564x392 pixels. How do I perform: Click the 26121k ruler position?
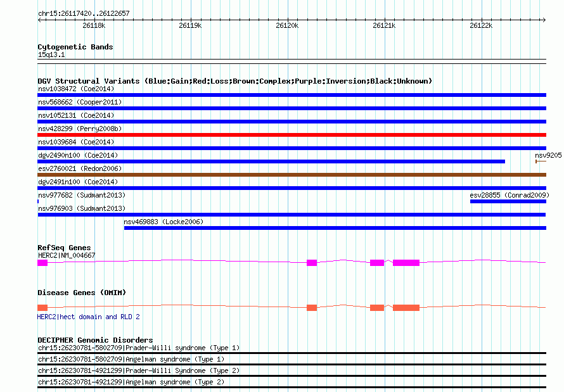click(384, 25)
